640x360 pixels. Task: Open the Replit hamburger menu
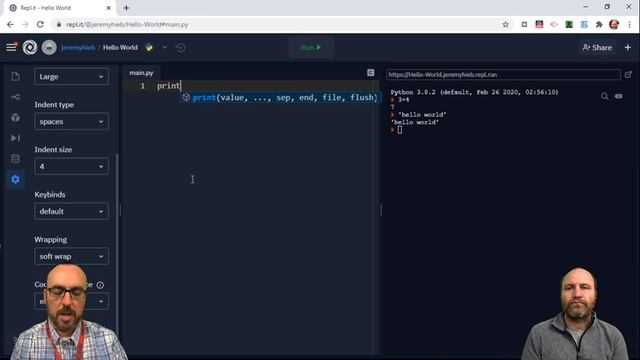pyautogui.click(x=11, y=47)
